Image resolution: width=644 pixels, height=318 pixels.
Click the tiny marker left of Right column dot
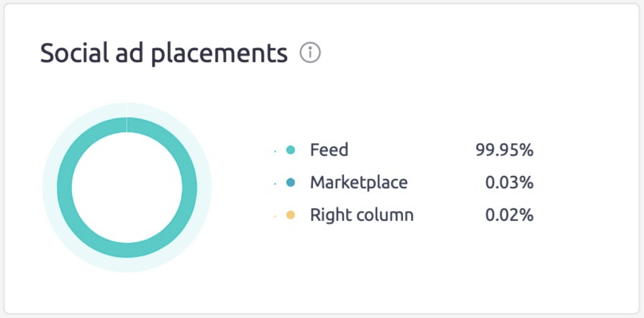pos(275,216)
